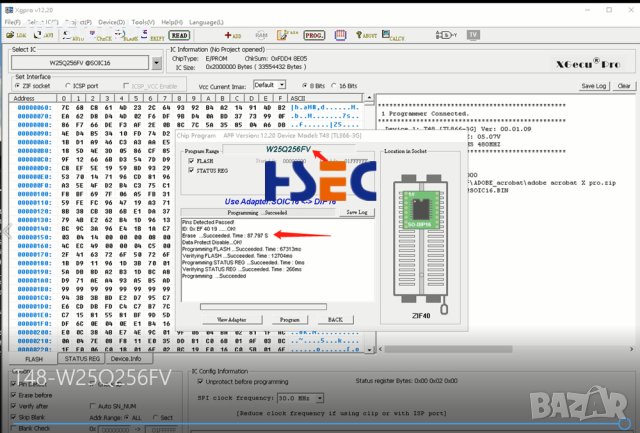
Task: Click the programming progress bar in dialog
Action: tap(263, 306)
